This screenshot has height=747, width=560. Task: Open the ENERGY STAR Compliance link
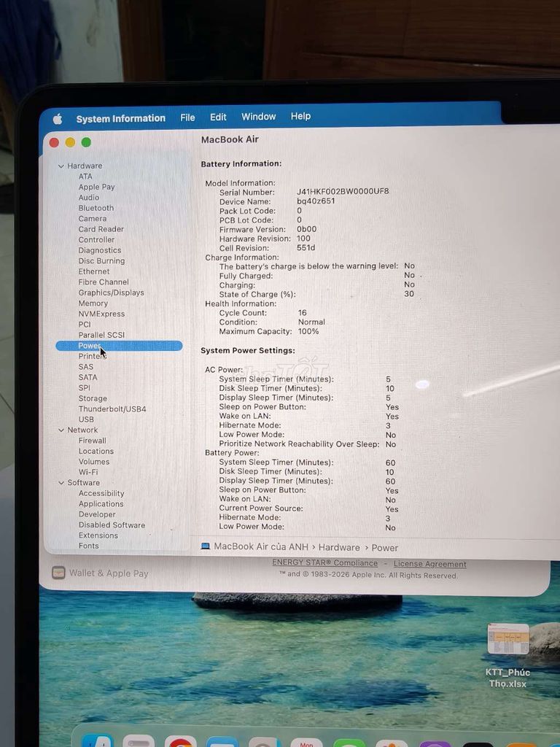[x=324, y=563]
